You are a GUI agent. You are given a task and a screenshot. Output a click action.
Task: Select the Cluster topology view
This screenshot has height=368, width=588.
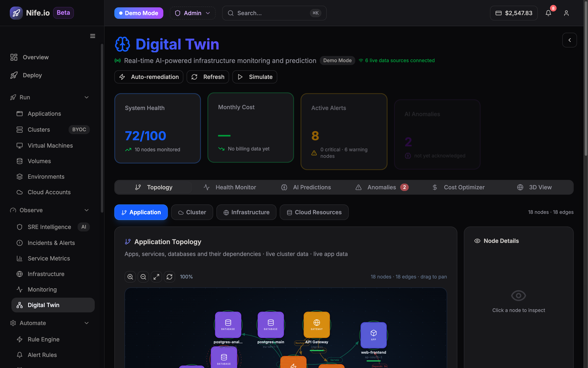click(x=192, y=212)
